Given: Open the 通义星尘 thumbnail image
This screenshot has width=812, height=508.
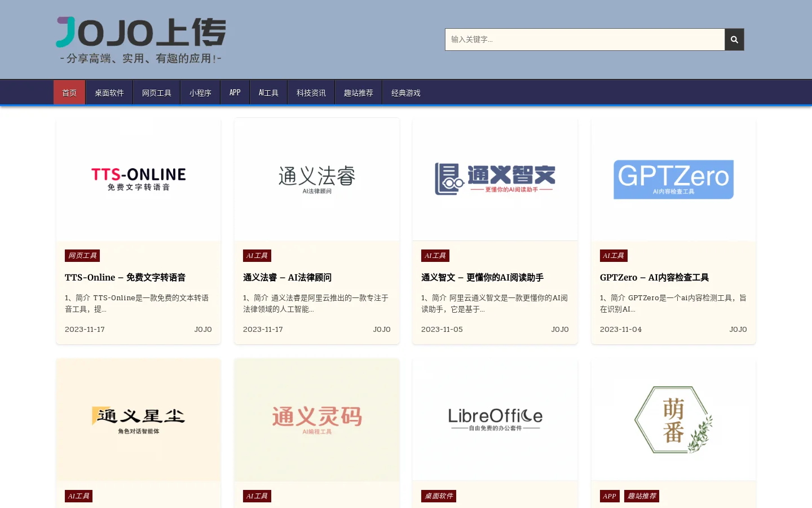Looking at the screenshot, I should [x=139, y=420].
